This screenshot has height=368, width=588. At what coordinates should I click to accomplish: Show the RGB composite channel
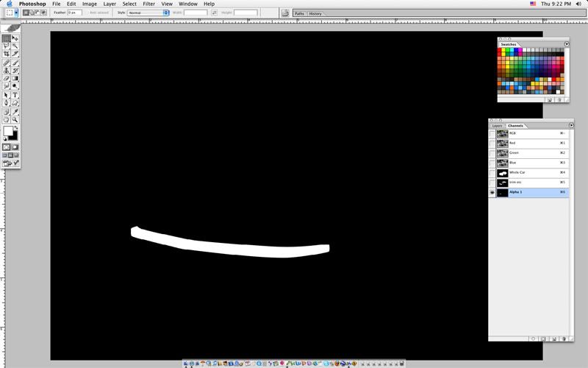pos(492,134)
